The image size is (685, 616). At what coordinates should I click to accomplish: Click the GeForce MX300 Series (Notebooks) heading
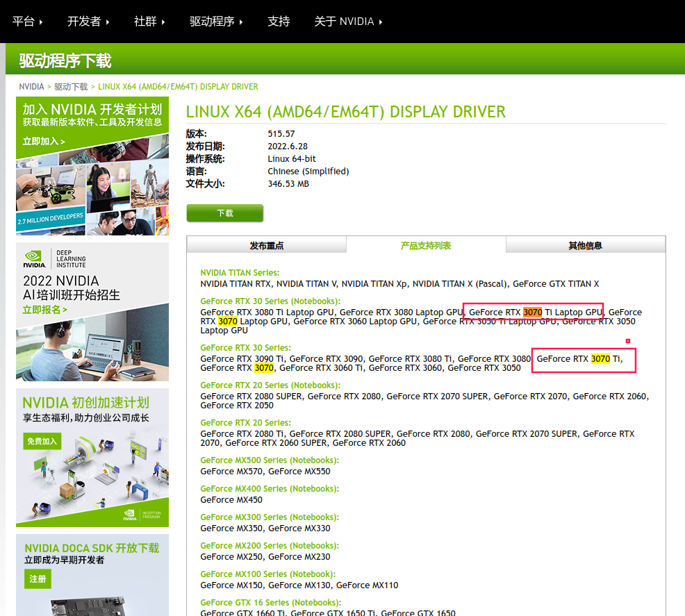click(x=270, y=517)
